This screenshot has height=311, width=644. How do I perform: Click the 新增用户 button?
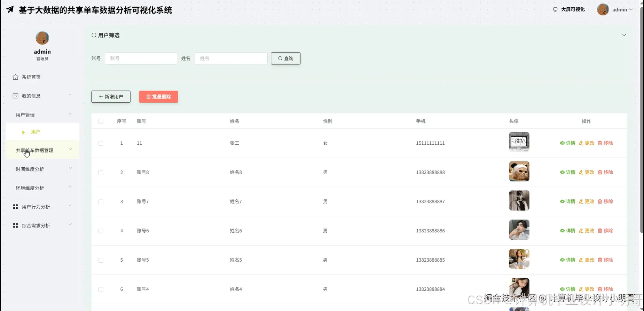111,97
